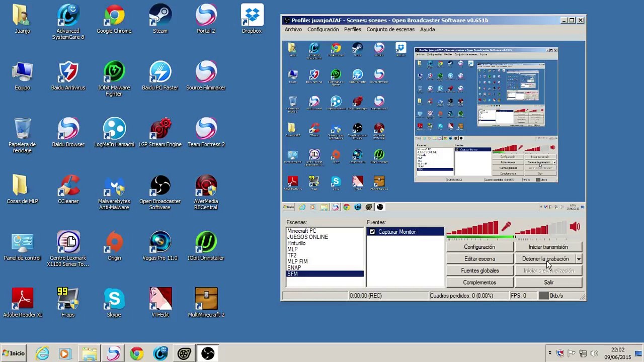The height and width of the screenshot is (362, 644).
Task: Open Internet Explorer from taskbar
Action: click(x=42, y=354)
